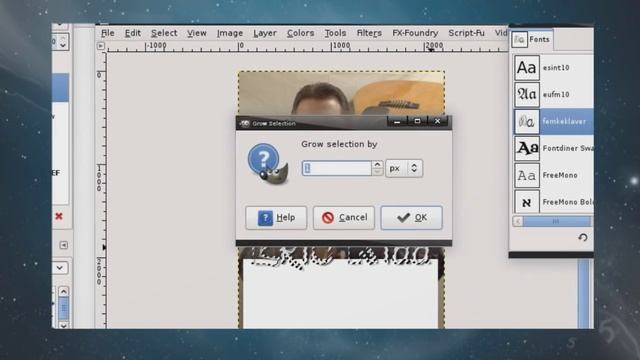The width and height of the screenshot is (640, 360).
Task: Click the Fonts tab icon
Action: [520, 40]
